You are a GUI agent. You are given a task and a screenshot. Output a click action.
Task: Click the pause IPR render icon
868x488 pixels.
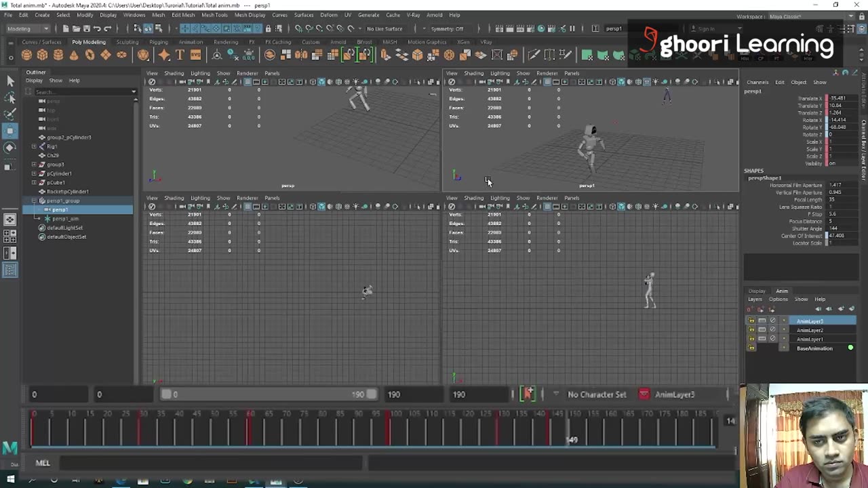click(x=572, y=28)
